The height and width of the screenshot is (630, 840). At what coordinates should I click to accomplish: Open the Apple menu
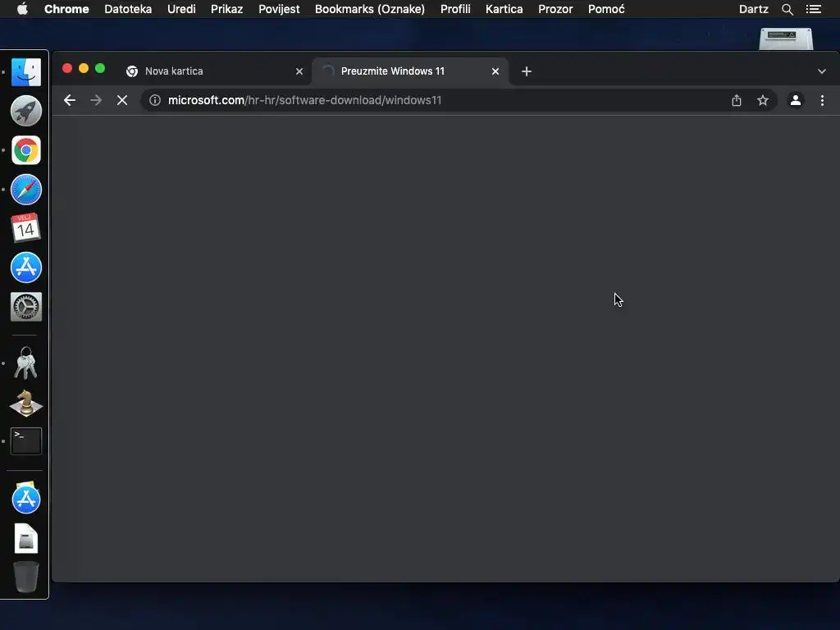click(x=22, y=9)
